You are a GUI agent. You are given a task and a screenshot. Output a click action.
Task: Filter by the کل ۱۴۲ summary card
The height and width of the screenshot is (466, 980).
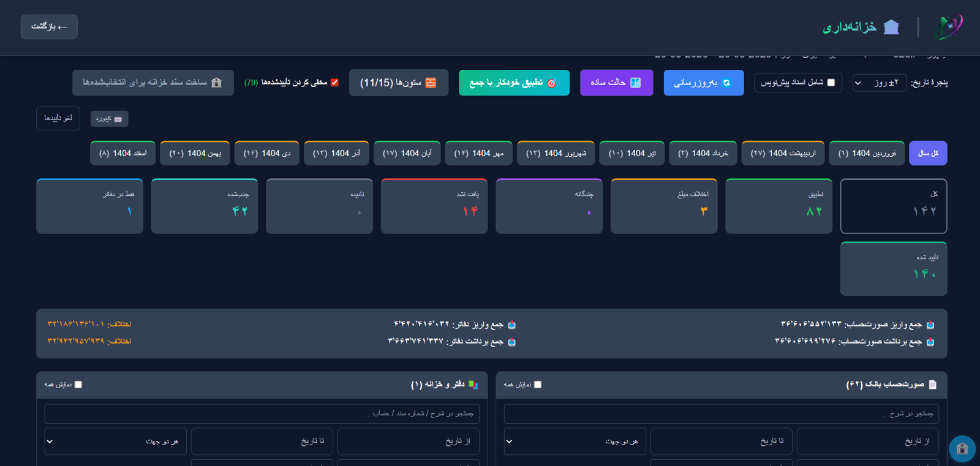click(894, 206)
